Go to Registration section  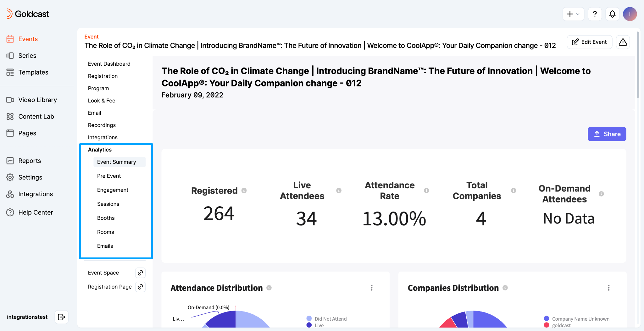(103, 76)
